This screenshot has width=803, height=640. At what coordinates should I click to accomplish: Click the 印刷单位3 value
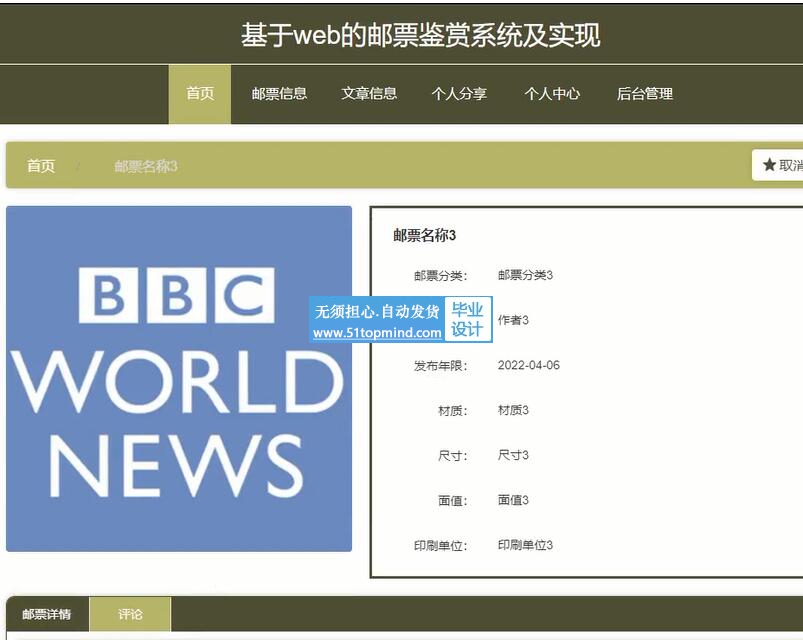(525, 545)
